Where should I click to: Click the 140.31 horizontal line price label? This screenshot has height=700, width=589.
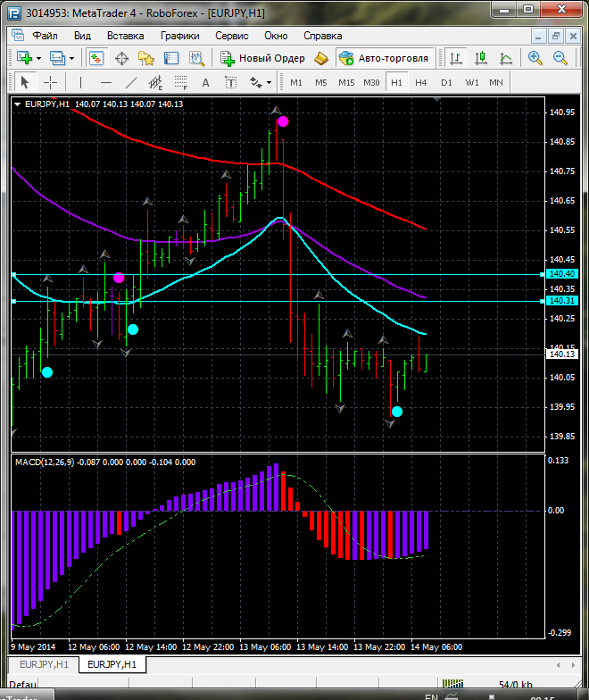click(562, 301)
